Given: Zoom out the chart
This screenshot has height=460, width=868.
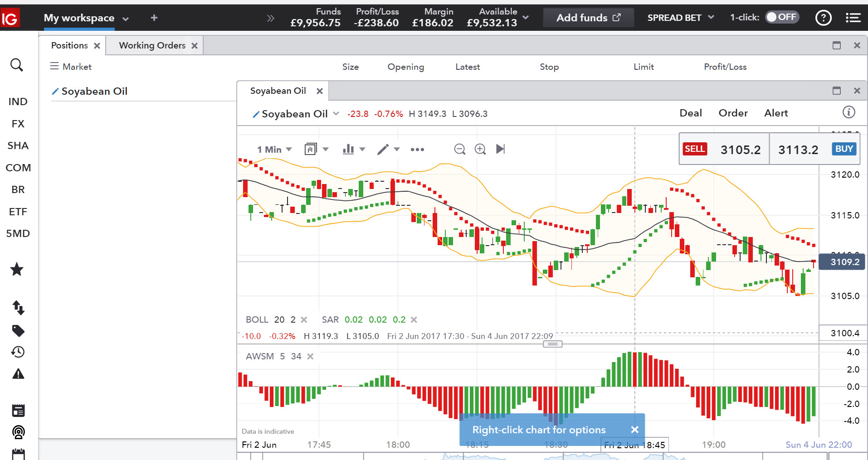Looking at the screenshot, I should [459, 149].
